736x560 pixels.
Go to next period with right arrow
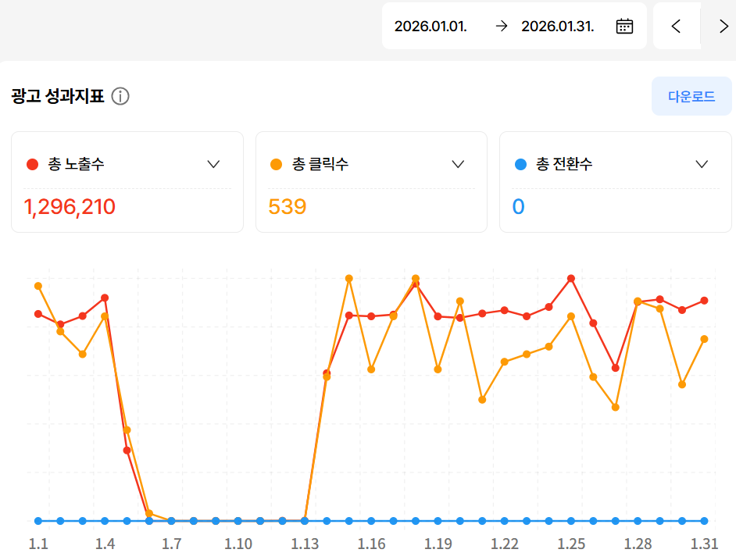[723, 27]
